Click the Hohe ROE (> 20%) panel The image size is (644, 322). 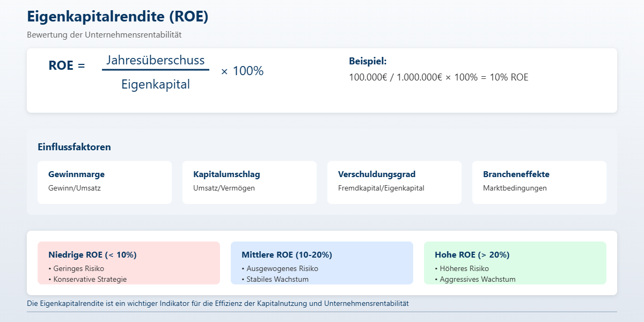(515, 262)
